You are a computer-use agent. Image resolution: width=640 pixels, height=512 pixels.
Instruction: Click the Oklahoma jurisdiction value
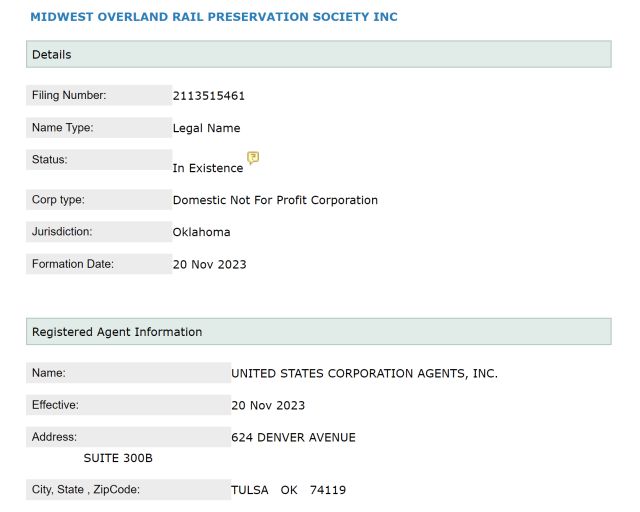[201, 232]
